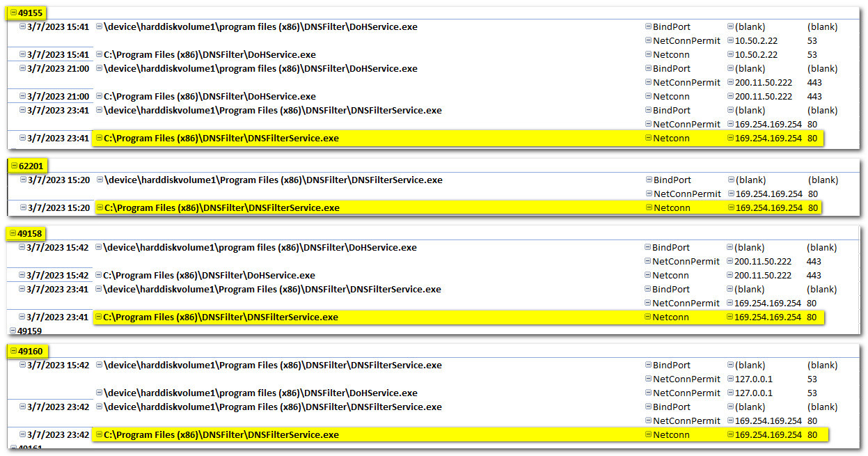Collapse toggle beside 10.50.2.22 in NetConnPermit row
This screenshot has height=456, width=868.
[730, 40]
